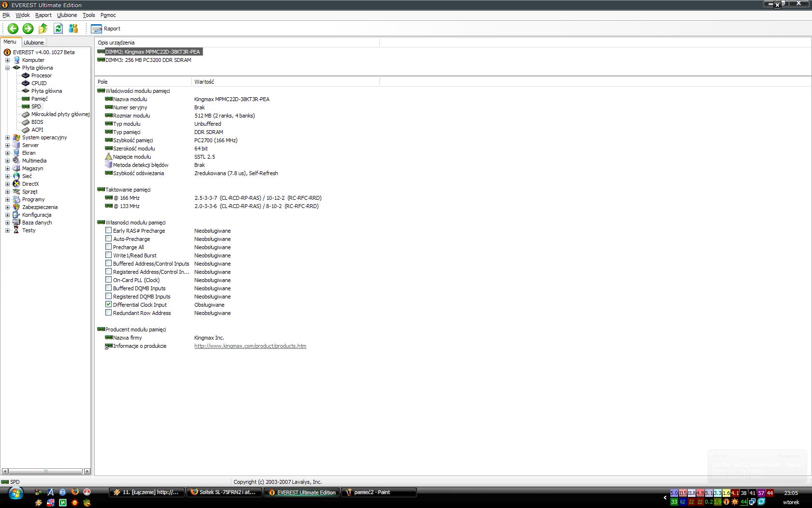The height and width of the screenshot is (508, 812).
Task: Toggle the Early RAS# Precharge checkbox
Action: click(109, 231)
